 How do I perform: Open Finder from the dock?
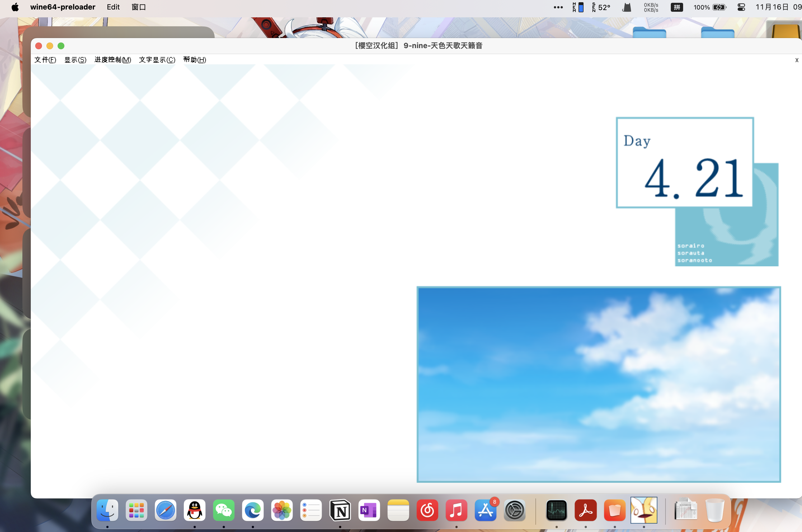pyautogui.click(x=107, y=510)
